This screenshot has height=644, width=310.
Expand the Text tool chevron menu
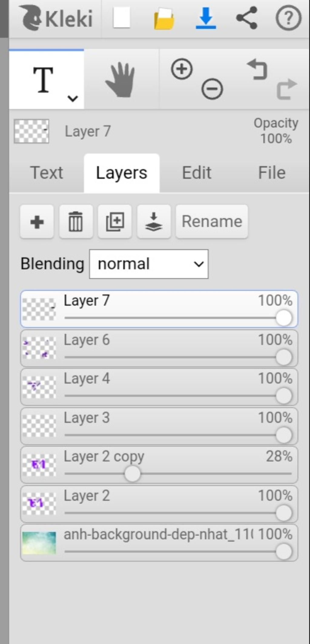(73, 98)
